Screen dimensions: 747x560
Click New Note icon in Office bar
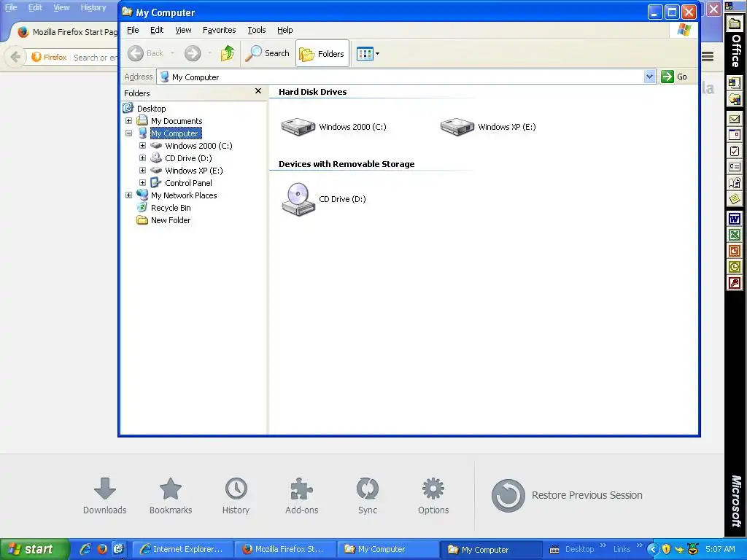(x=734, y=199)
